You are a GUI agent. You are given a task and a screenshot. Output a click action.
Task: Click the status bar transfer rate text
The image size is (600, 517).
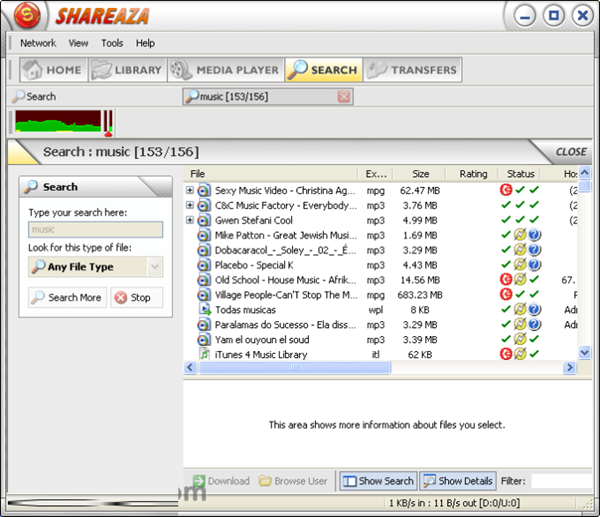454,503
